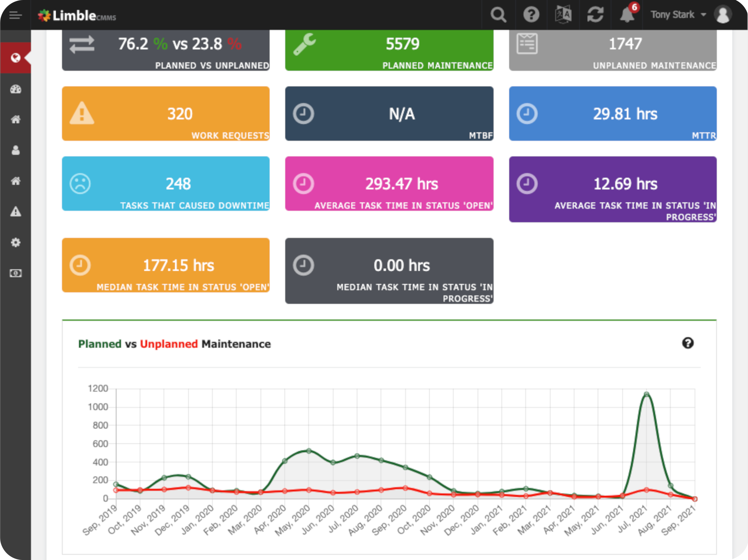Open the Unplanned Maintenance 1747 tile
The width and height of the screenshot is (748, 560).
point(613,50)
